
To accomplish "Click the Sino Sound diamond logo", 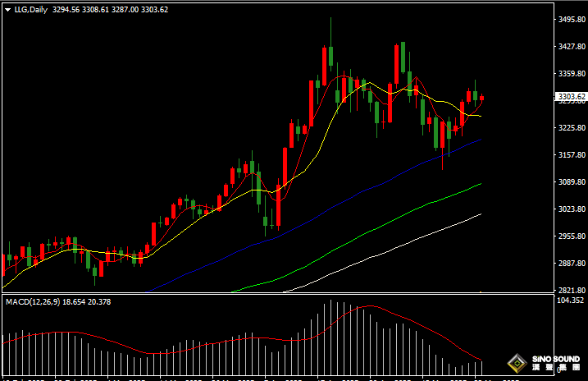I will click(517, 363).
